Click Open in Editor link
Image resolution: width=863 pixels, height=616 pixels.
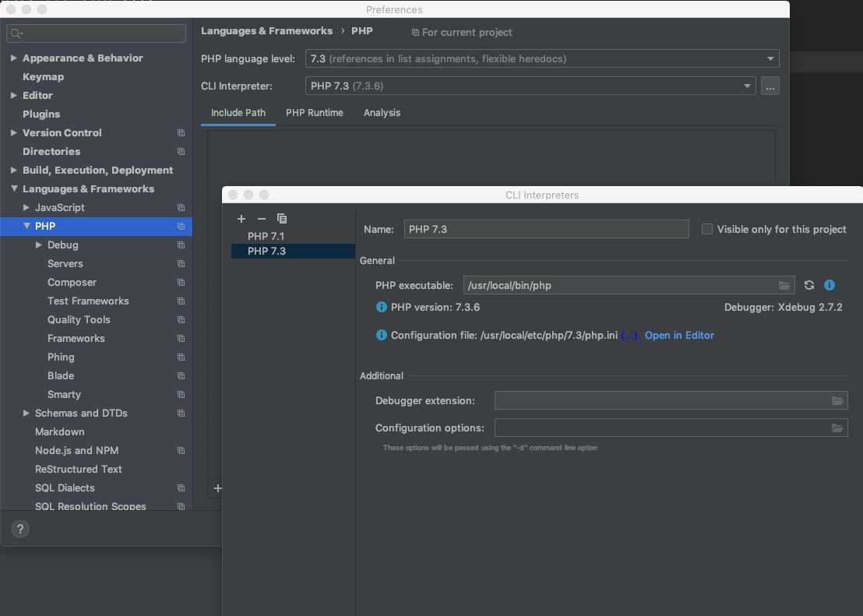click(679, 336)
